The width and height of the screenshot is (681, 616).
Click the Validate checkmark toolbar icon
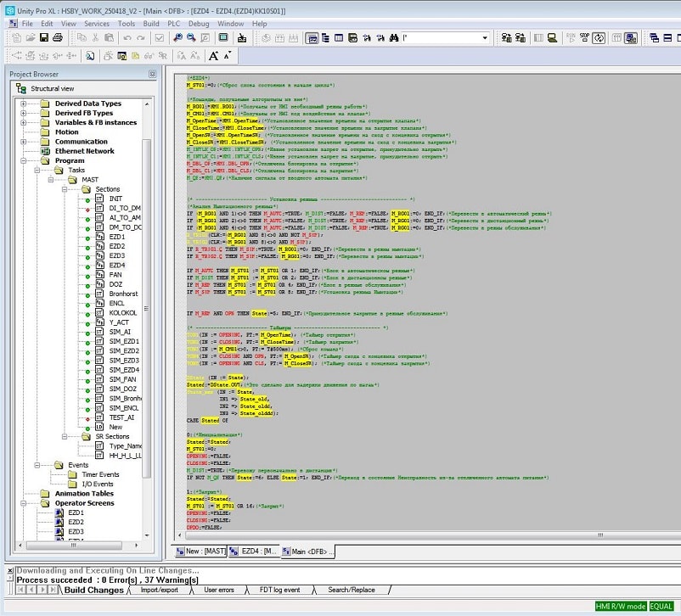[x=160, y=38]
